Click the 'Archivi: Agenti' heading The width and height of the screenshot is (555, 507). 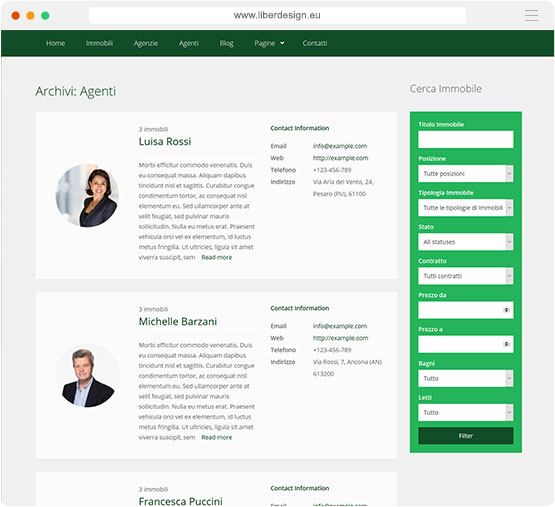(x=75, y=91)
